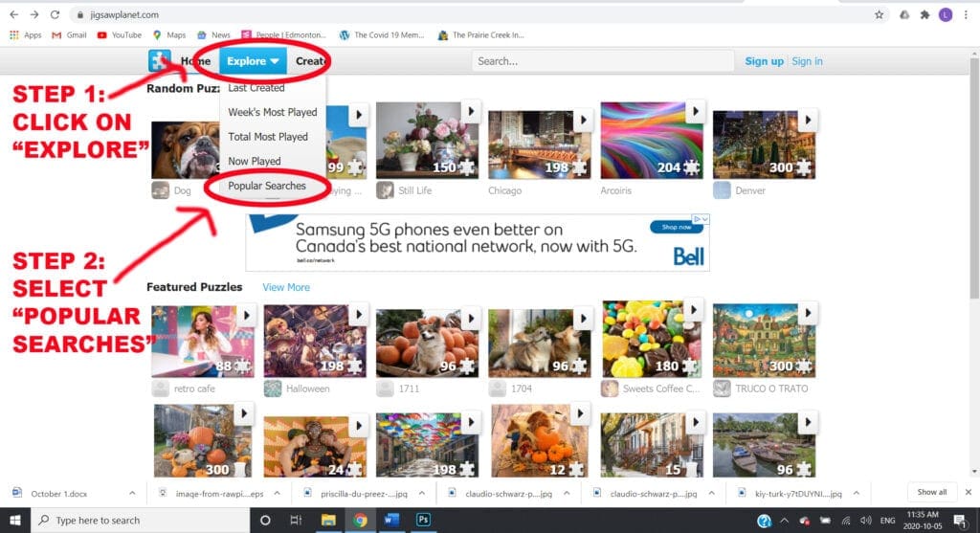Switch to Word in taskbar
Viewport: 980px width, 533px height.
coord(391,520)
